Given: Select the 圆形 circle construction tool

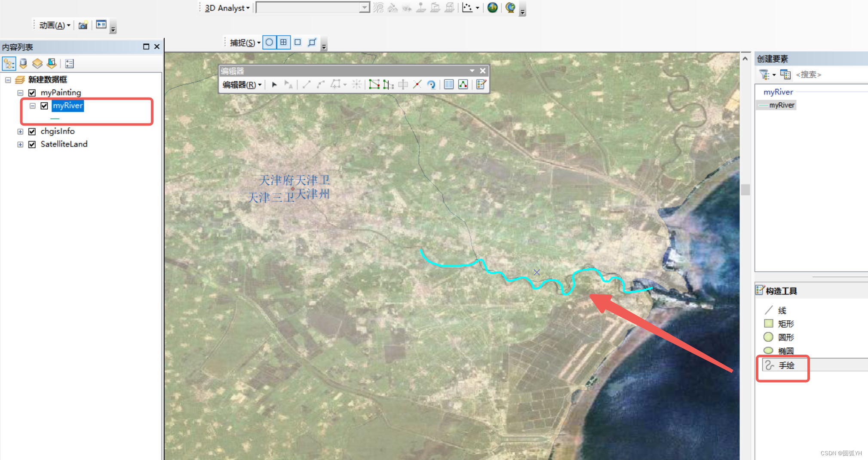Looking at the screenshot, I should (x=785, y=337).
